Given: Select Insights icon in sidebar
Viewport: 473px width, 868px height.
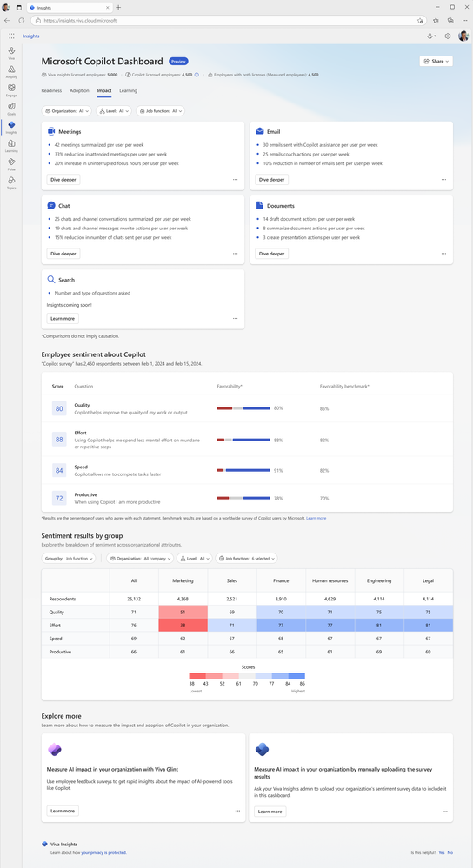Looking at the screenshot, I should coord(11,127).
